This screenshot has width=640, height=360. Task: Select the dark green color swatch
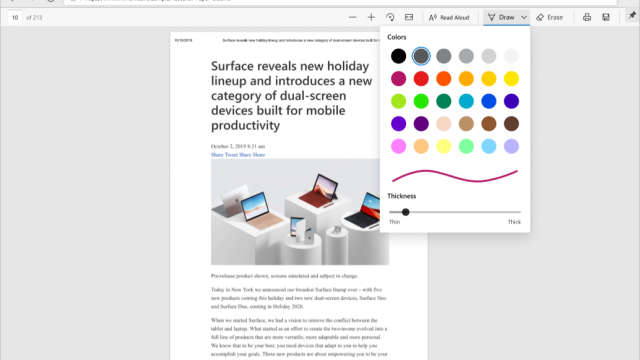point(444,101)
